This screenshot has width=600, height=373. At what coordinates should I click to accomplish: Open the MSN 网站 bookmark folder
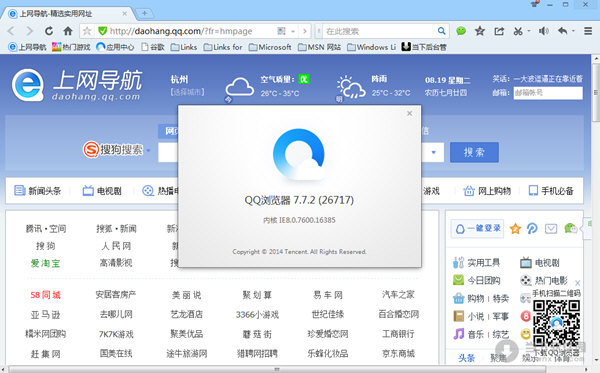[x=320, y=47]
